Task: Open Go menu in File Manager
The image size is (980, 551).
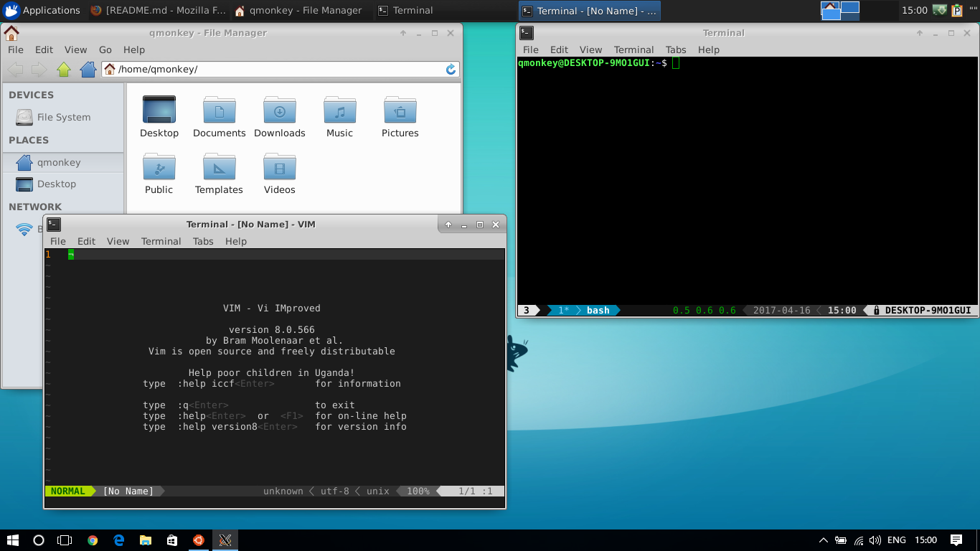Action: (x=105, y=50)
